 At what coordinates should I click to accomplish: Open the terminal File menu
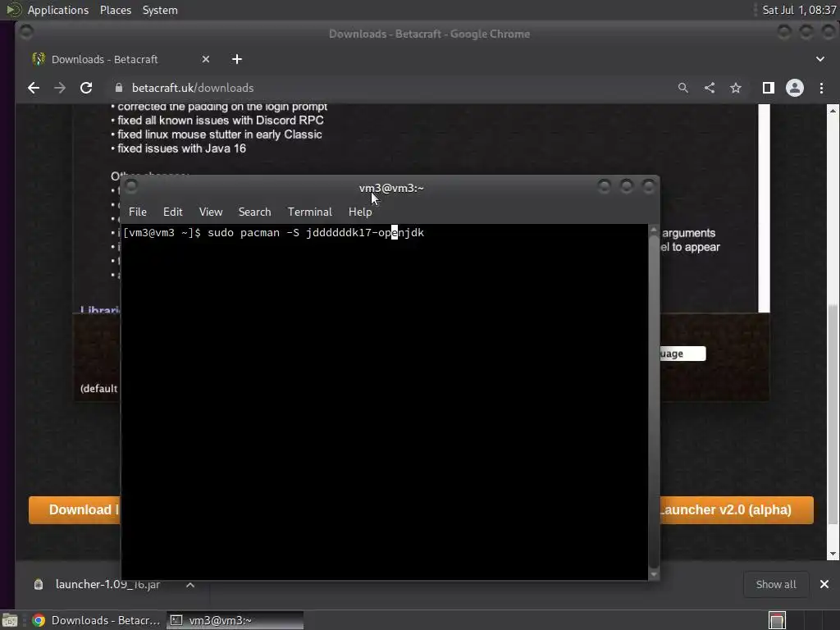(138, 212)
